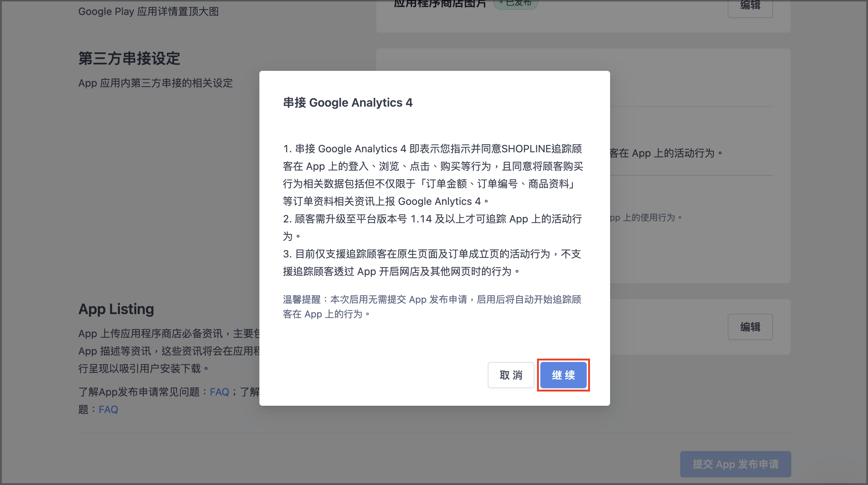Click the text App 应用内第三方串接的相关设定
868x485 pixels.
(156, 83)
